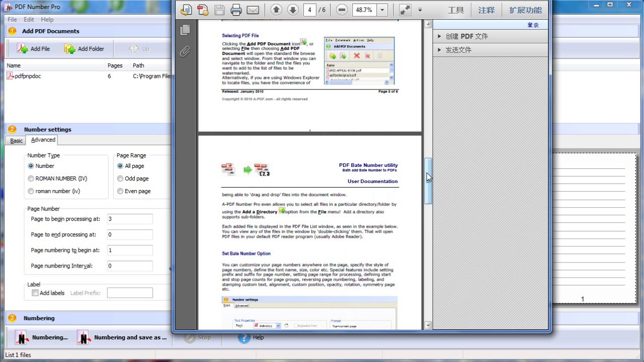Open the 注释 comments pane
This screenshot has width=644, height=362.
tap(487, 10)
